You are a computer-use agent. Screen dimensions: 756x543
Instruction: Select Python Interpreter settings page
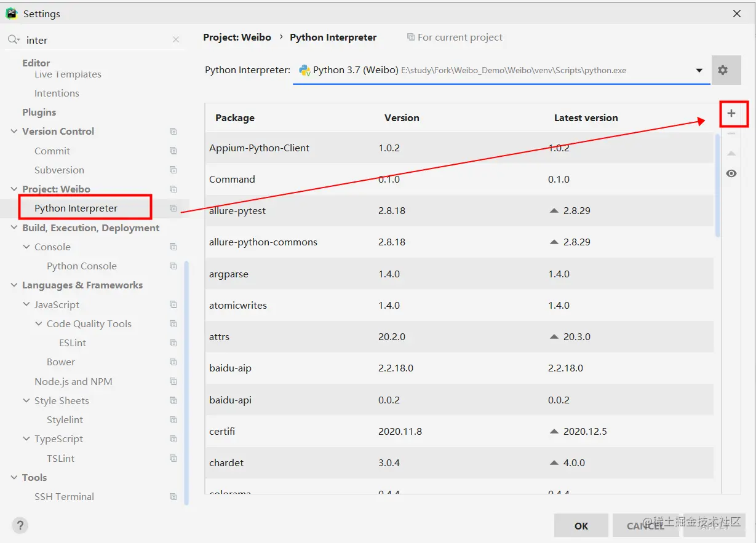(76, 208)
